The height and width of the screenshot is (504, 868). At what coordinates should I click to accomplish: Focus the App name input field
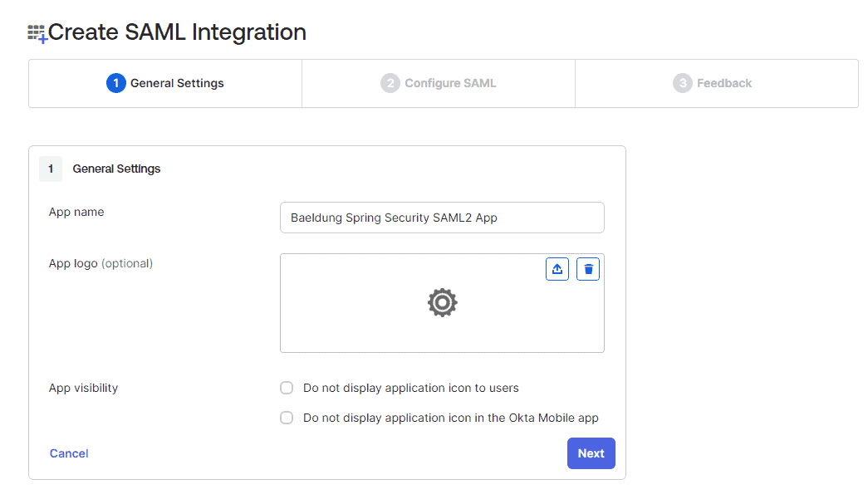pyautogui.click(x=442, y=217)
